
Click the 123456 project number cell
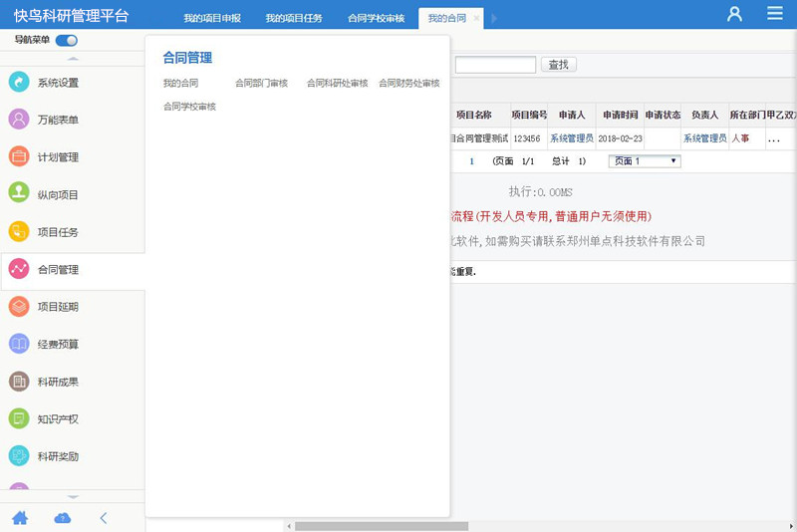[527, 138]
